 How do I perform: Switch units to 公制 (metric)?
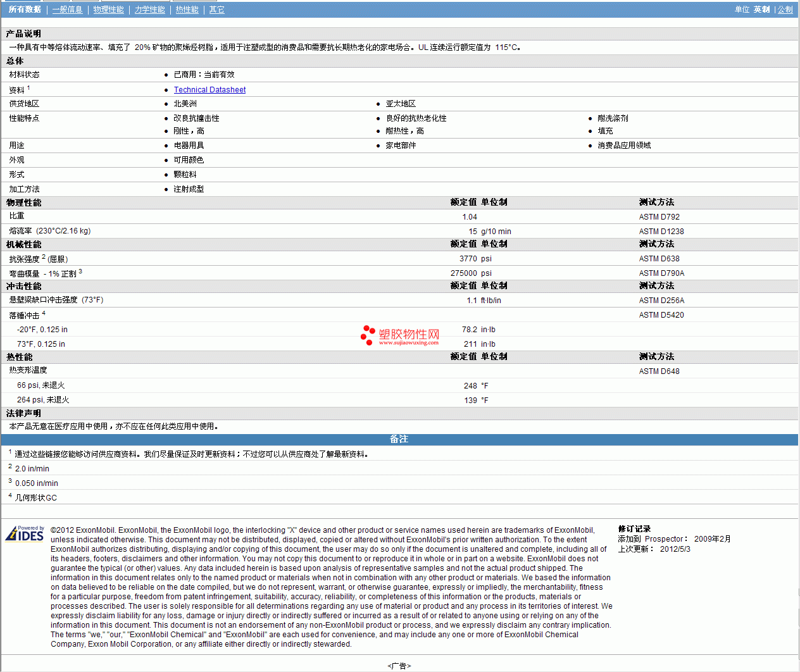pyautogui.click(x=785, y=9)
